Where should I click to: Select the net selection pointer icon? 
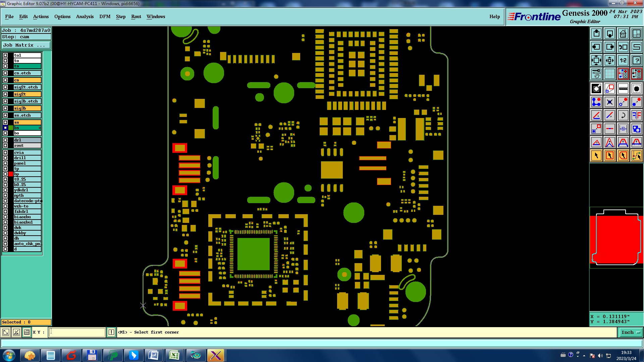coord(636,156)
